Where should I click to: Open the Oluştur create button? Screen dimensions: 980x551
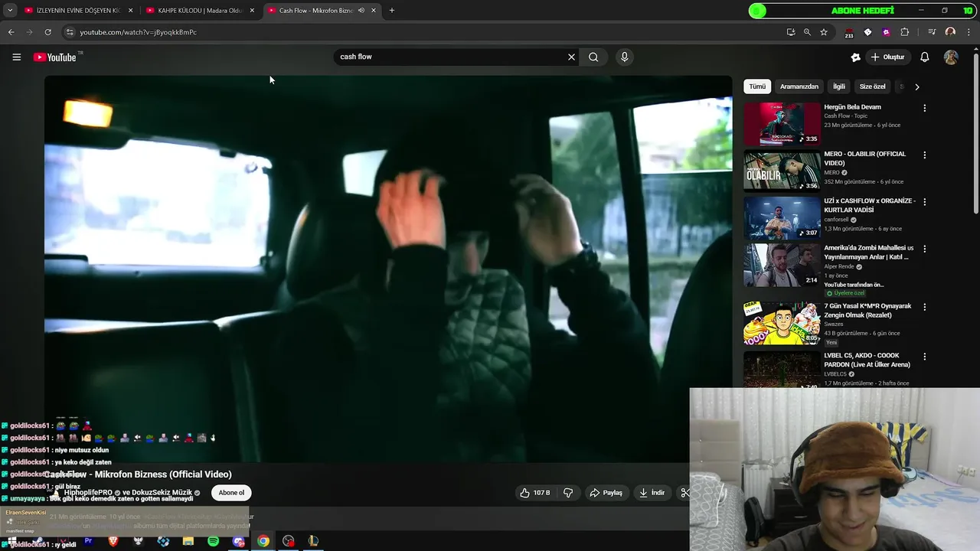(887, 57)
